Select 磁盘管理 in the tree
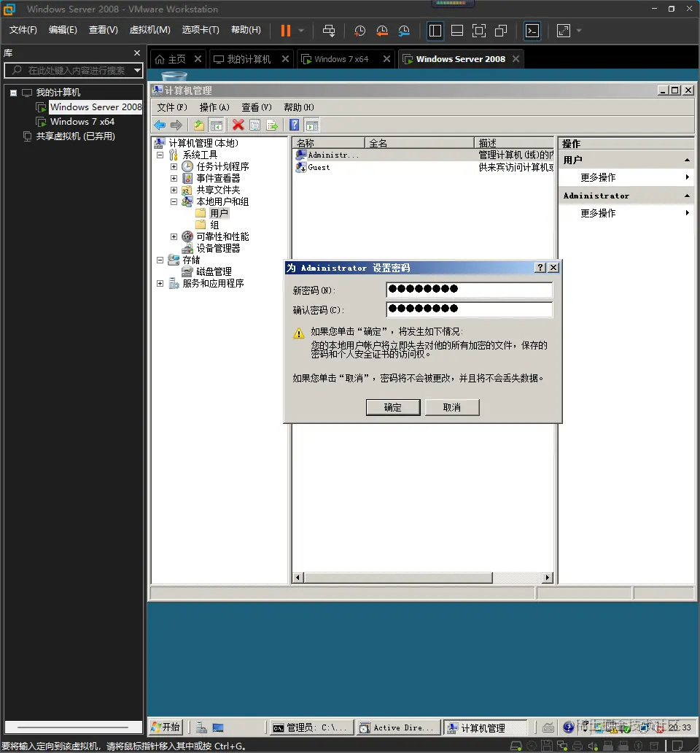The height and width of the screenshot is (753, 700). pos(214,272)
